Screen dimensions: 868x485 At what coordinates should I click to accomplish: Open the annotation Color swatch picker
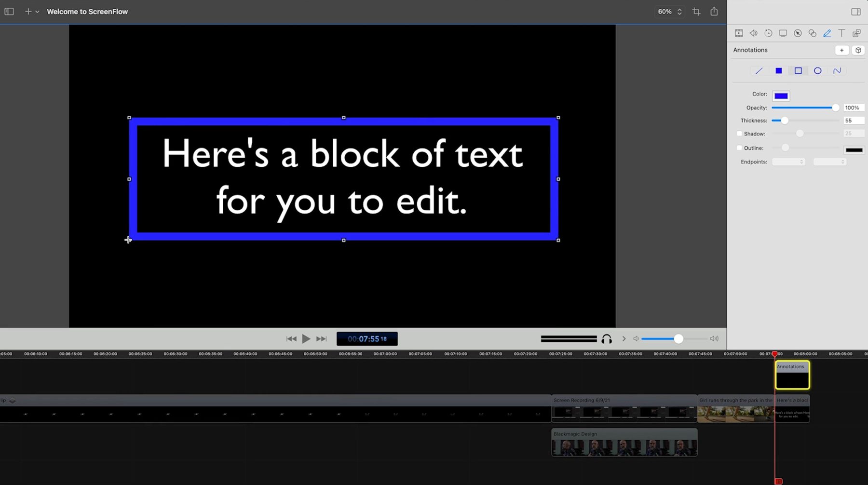coord(781,95)
